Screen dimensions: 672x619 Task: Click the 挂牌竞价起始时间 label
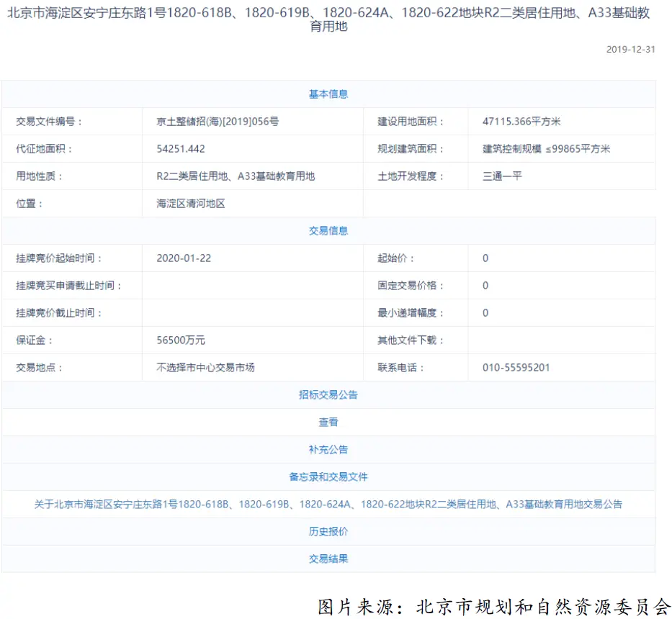[x=59, y=258]
